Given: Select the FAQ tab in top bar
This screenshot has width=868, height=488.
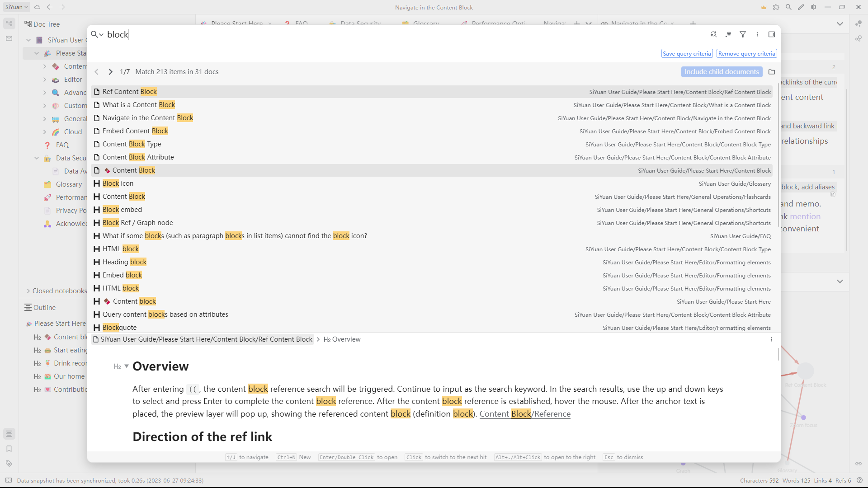Looking at the screenshot, I should 301,24.
